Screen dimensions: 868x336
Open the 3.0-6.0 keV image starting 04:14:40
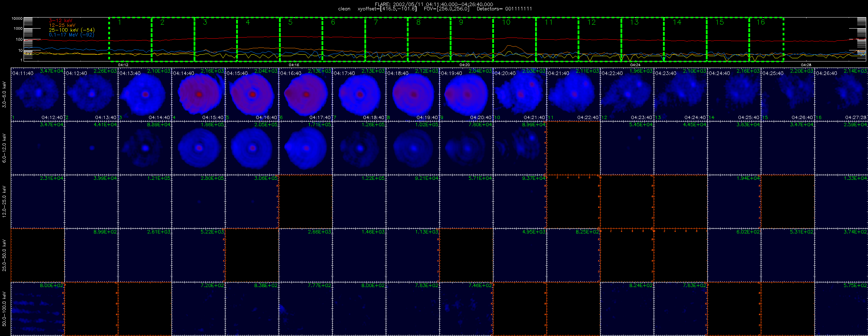point(199,94)
